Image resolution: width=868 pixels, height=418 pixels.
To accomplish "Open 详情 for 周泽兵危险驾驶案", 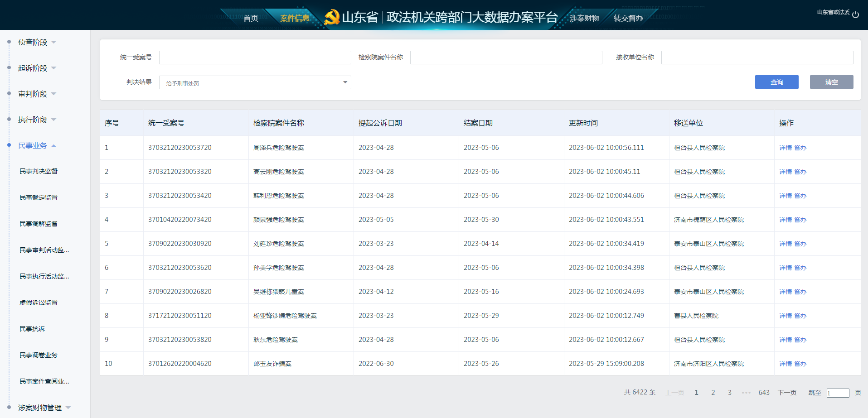I will 785,148.
